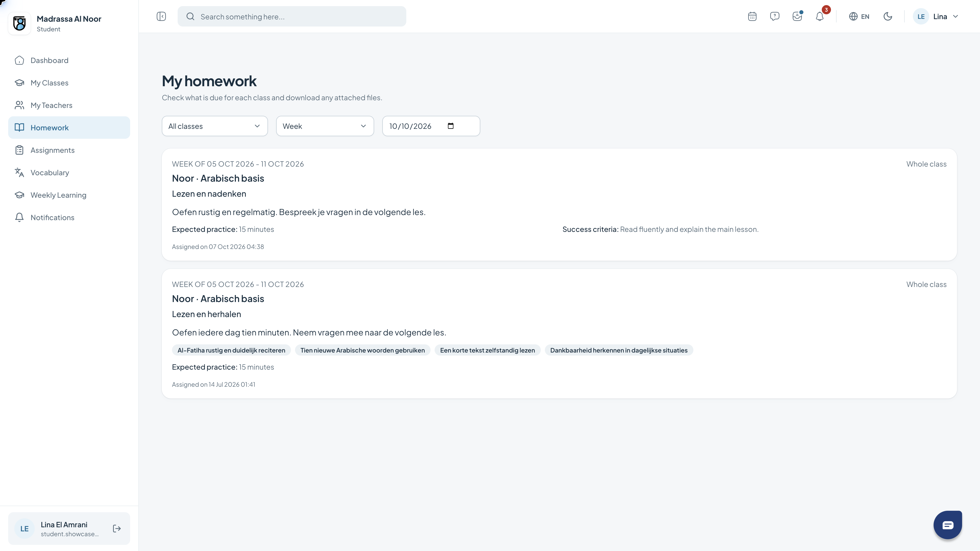Image resolution: width=980 pixels, height=551 pixels.
Task: Open notifications bell with 3 badge
Action: click(x=820, y=16)
